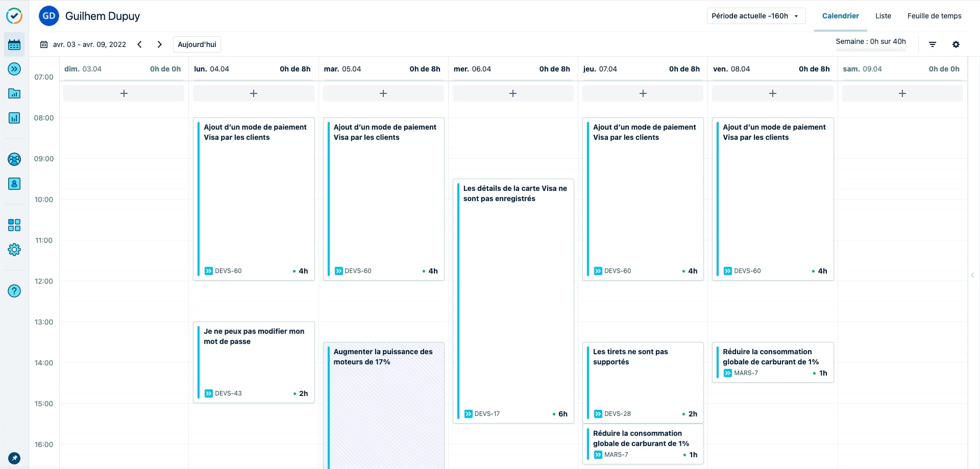This screenshot has width=980, height=469.
Task: Open the sidebar settings gear icon
Action: pyautogui.click(x=14, y=250)
